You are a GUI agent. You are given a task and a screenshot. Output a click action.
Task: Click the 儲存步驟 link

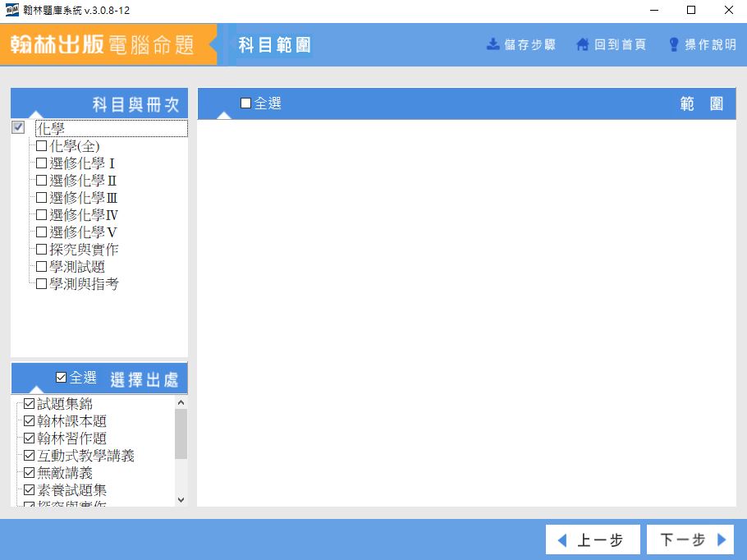point(521,45)
